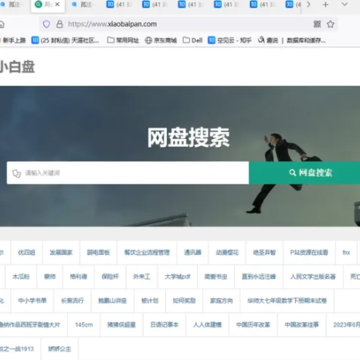Select the ftx tag

coord(346,252)
